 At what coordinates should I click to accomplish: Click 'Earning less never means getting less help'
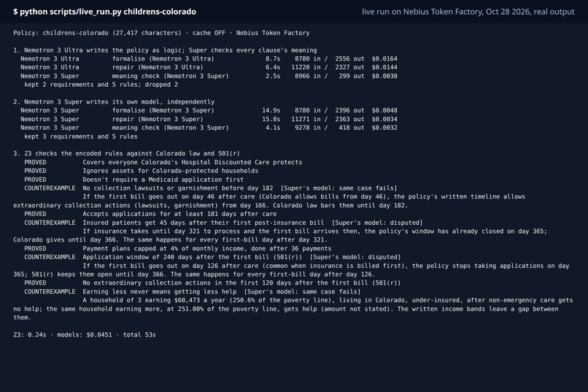click(159, 292)
